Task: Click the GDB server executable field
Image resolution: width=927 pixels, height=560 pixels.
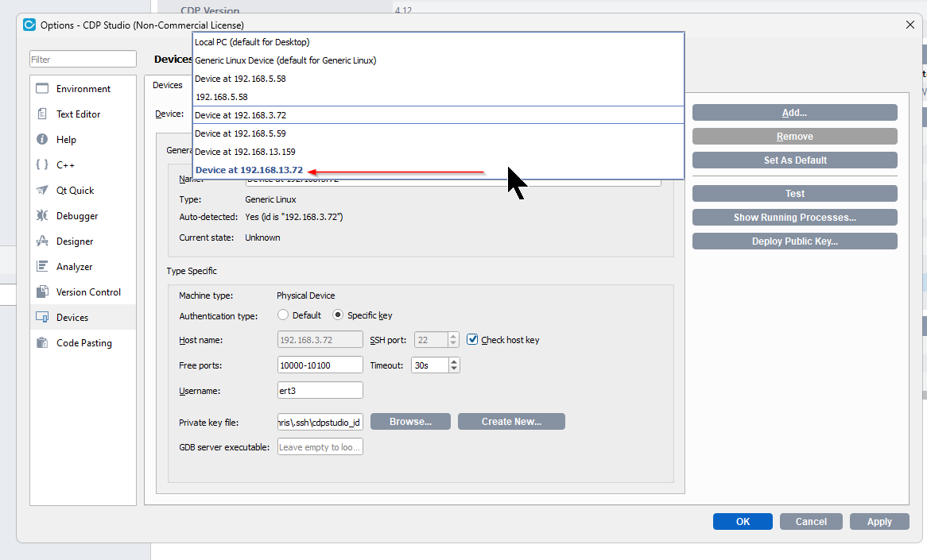Action: pos(320,446)
